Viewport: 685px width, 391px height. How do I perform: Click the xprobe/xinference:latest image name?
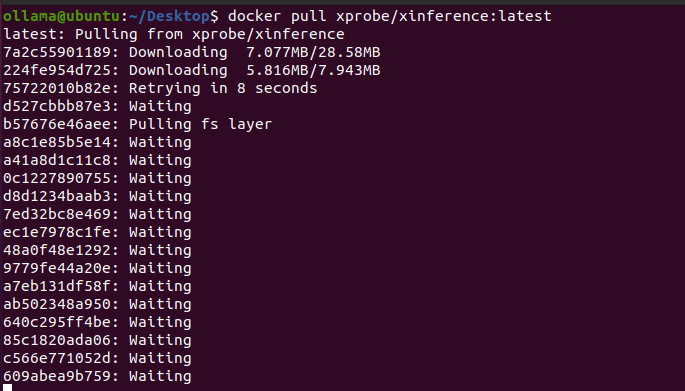tap(443, 17)
